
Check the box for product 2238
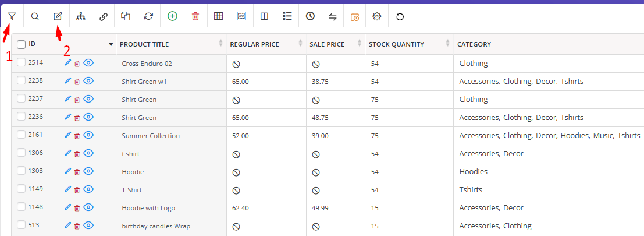(21, 80)
